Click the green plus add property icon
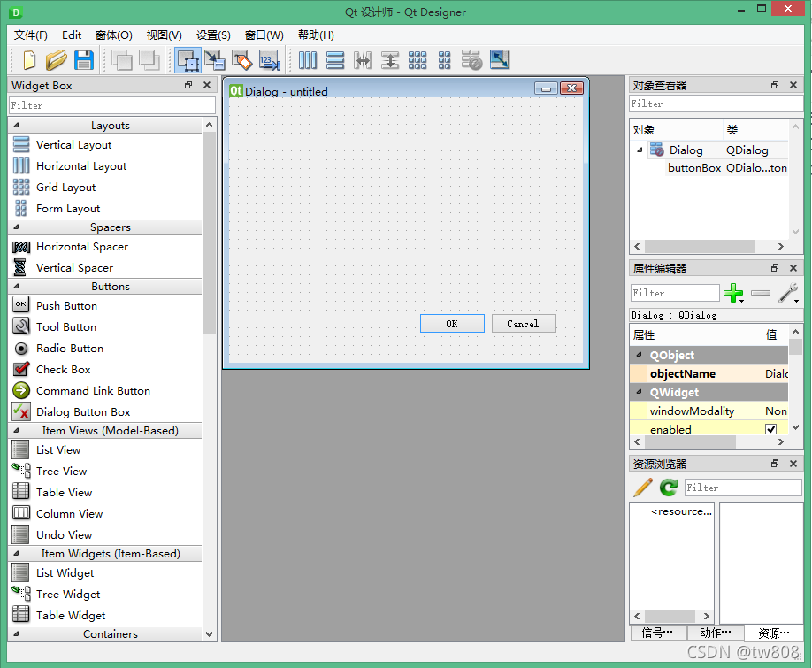 pos(734,293)
